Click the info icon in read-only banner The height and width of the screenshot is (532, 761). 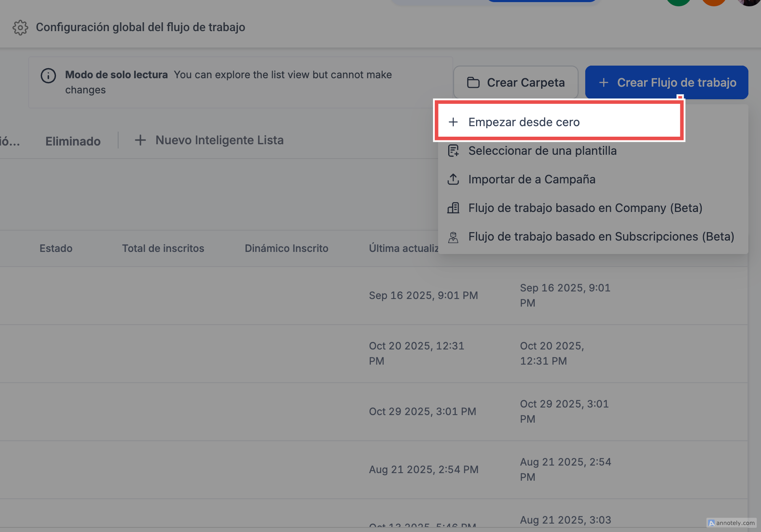pos(48,76)
